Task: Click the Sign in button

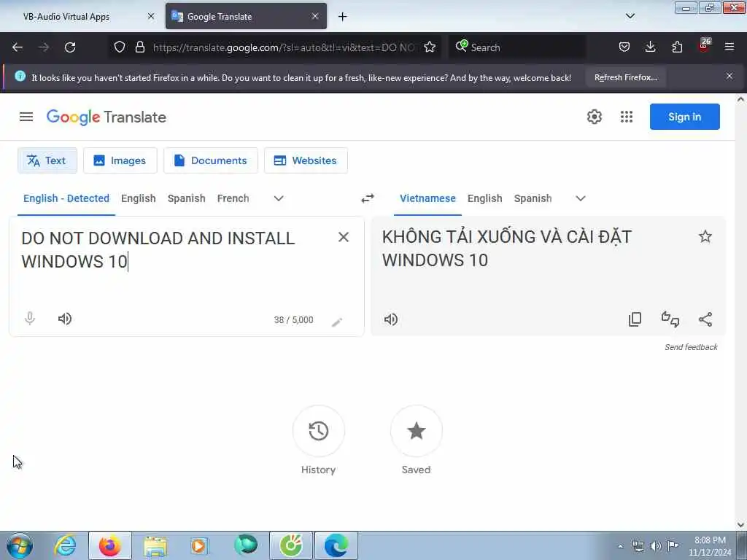Action: click(x=684, y=117)
